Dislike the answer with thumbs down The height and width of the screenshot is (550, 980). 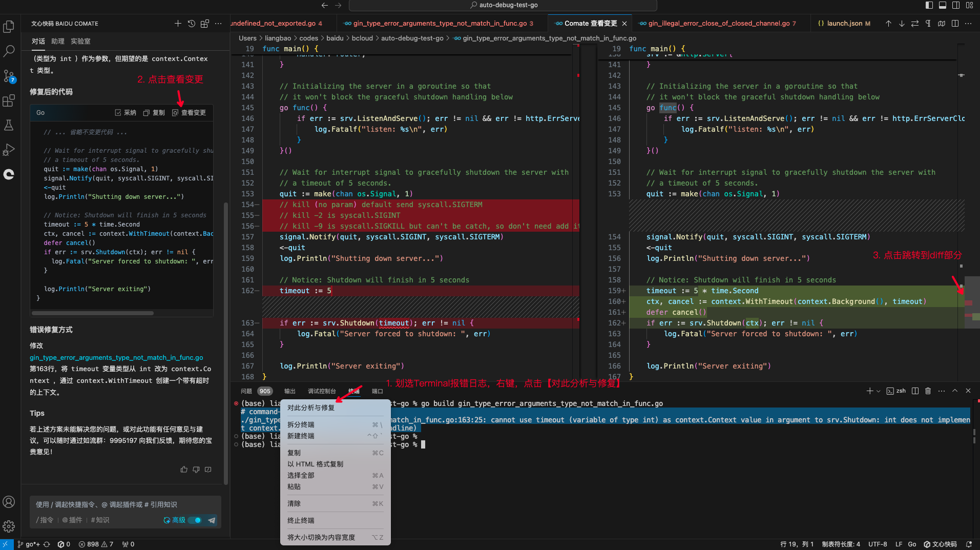point(196,470)
